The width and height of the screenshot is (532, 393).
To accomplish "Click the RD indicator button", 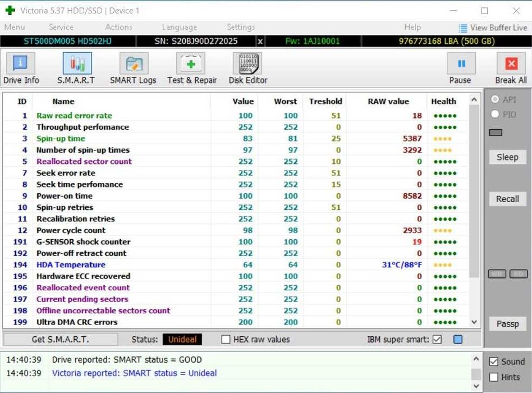I will (x=519, y=274).
